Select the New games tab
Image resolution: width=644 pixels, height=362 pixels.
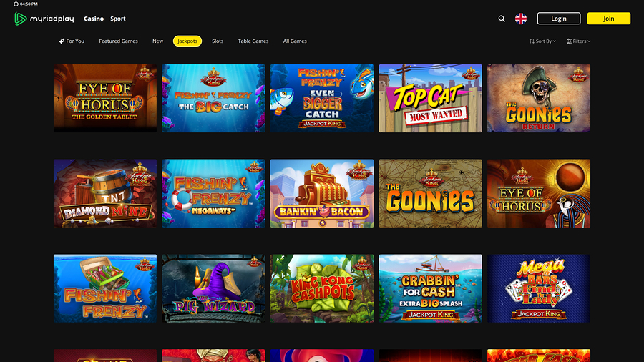click(157, 41)
